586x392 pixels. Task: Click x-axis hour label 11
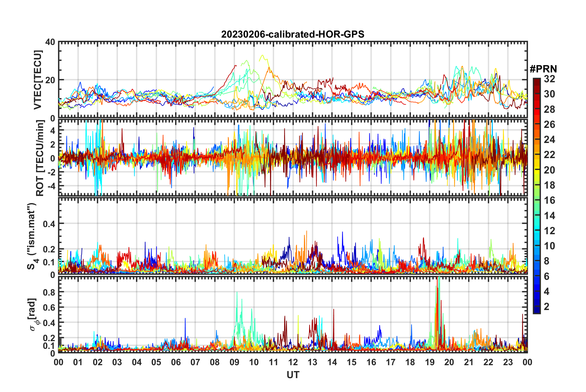pos(273,362)
